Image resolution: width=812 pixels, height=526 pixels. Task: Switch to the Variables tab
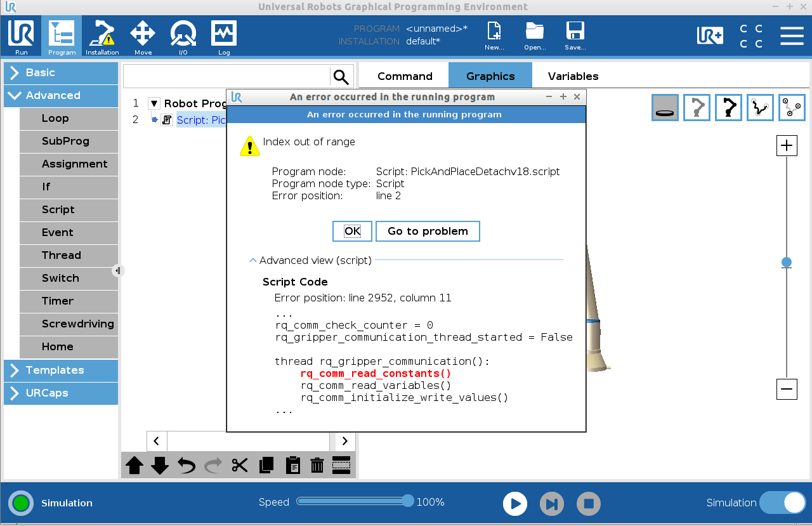tap(573, 76)
